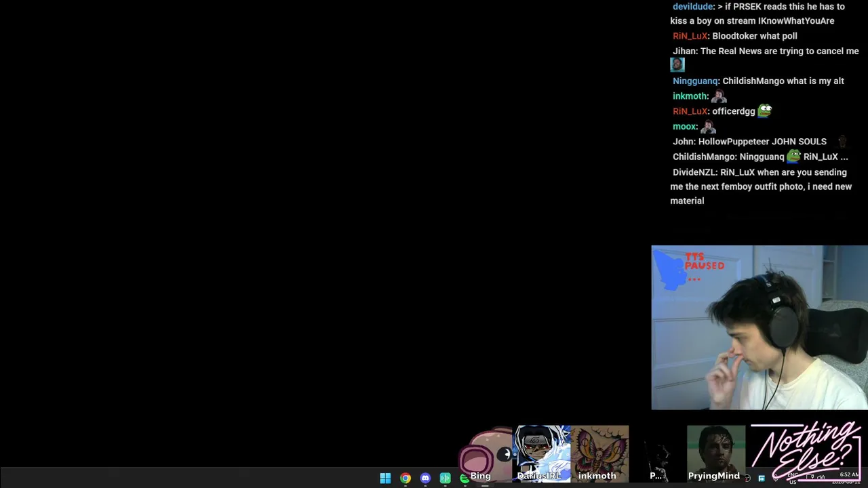868x488 pixels.
Task: Open the network status tray icon
Action: [x=810, y=477]
